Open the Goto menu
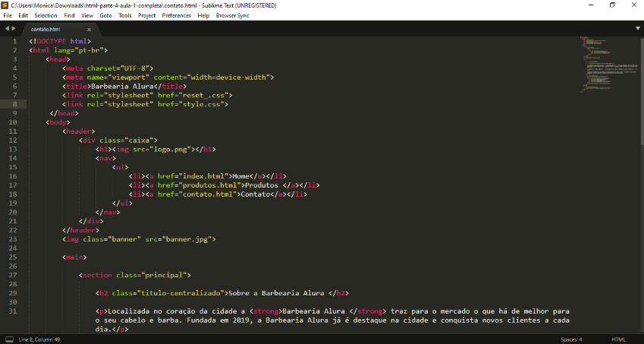This screenshot has height=344, width=644. pos(105,16)
